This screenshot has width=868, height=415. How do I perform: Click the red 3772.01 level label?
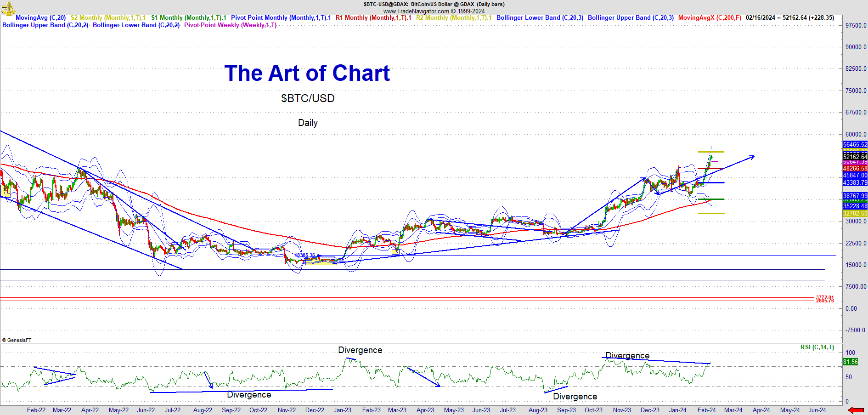tap(825, 298)
